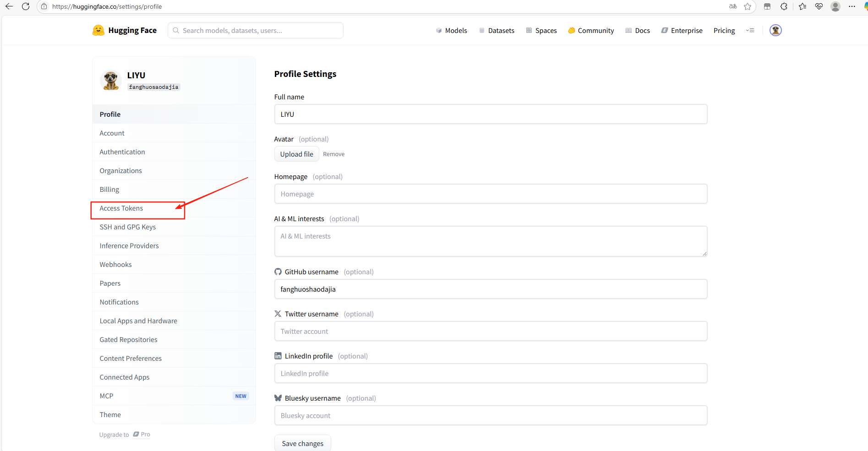Viewport: 868px width, 451px height.
Task: Open Notifications in sidebar
Action: tap(174, 302)
